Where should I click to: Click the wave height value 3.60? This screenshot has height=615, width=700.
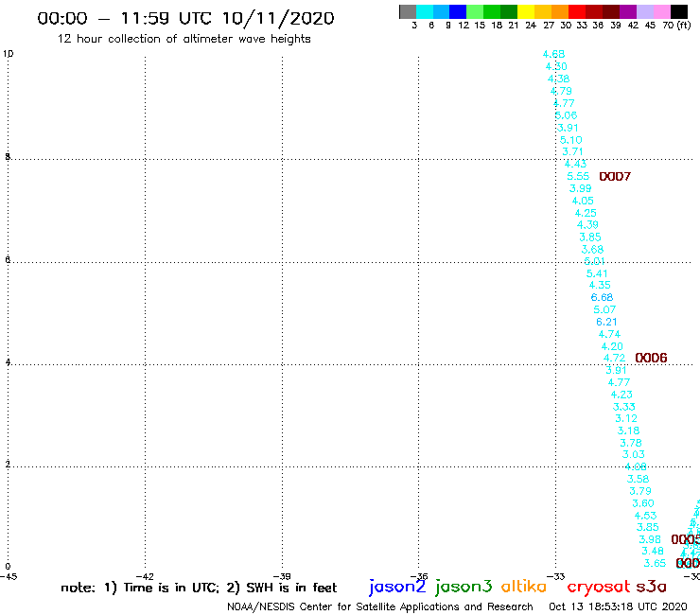point(643,503)
